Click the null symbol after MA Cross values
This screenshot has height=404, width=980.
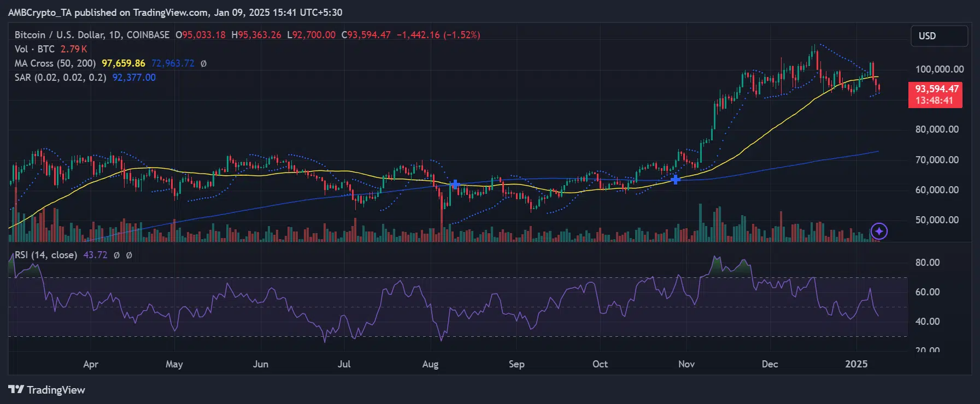(x=203, y=63)
